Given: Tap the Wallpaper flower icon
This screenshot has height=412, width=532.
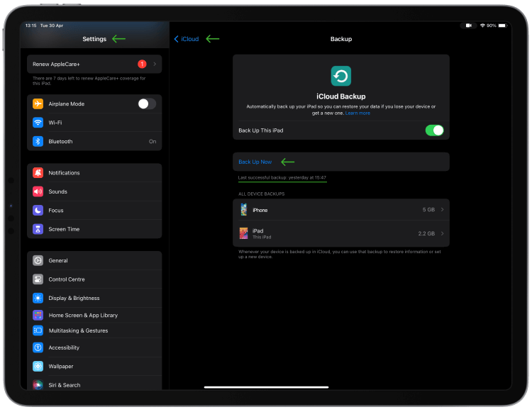Looking at the screenshot, I should coord(38,366).
